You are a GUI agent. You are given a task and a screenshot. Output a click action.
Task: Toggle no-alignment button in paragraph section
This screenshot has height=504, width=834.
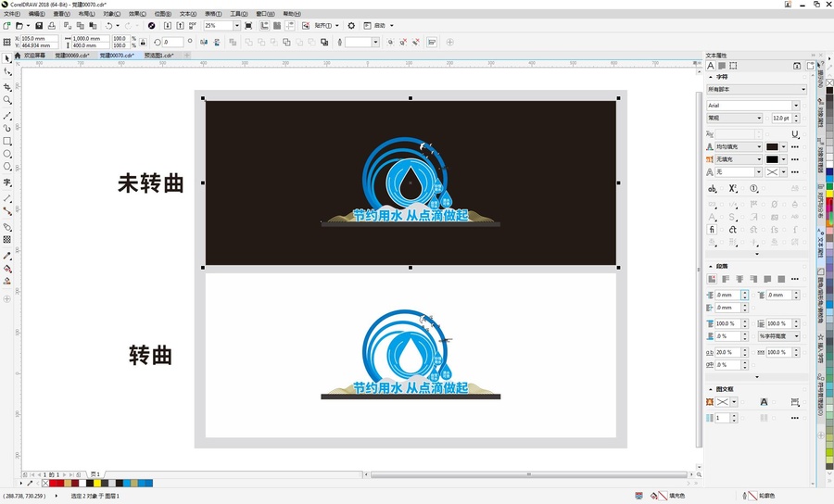[x=712, y=279]
